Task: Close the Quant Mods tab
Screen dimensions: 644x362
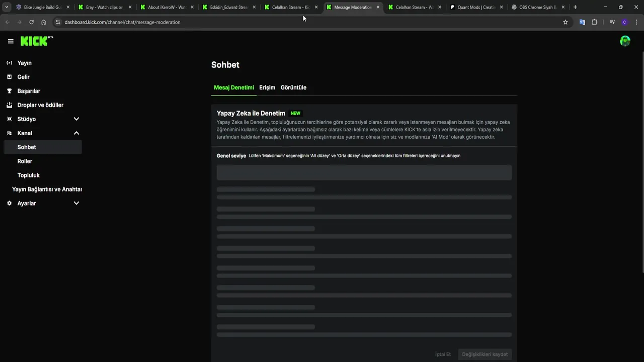Action: click(x=502, y=7)
